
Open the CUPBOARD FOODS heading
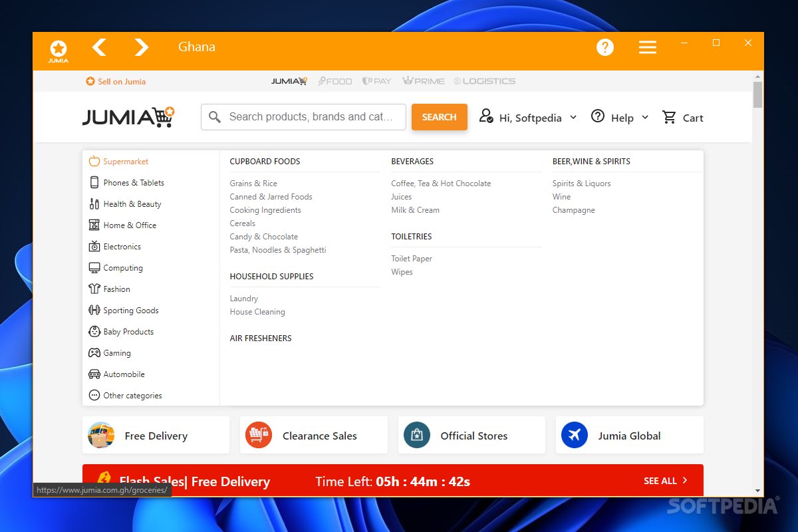coord(265,162)
